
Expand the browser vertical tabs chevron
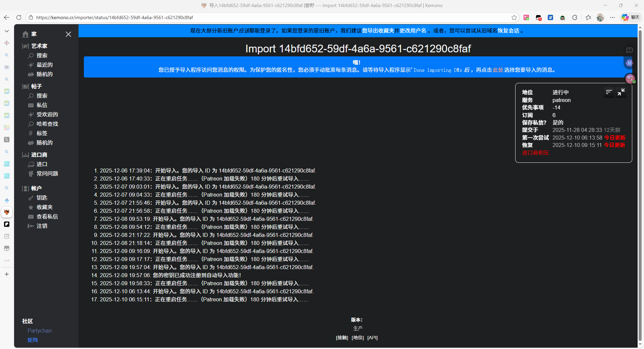pos(7,31)
